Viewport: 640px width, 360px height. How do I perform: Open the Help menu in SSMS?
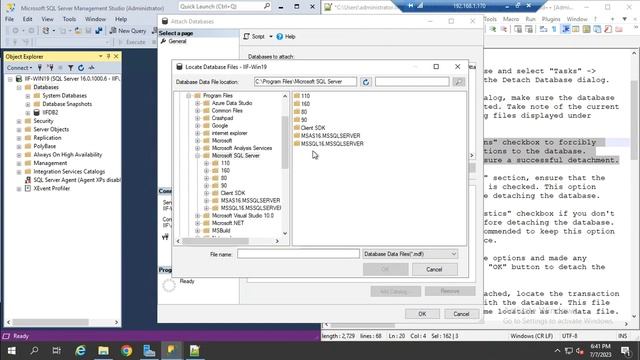point(121,19)
